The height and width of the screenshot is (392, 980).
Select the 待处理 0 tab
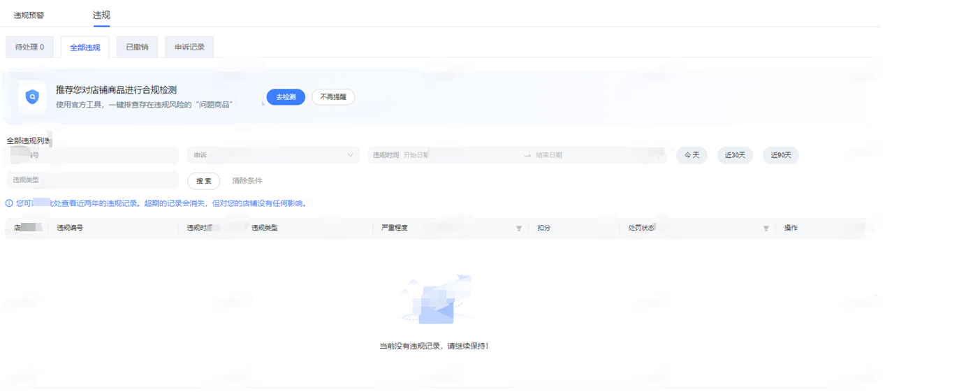coord(29,48)
